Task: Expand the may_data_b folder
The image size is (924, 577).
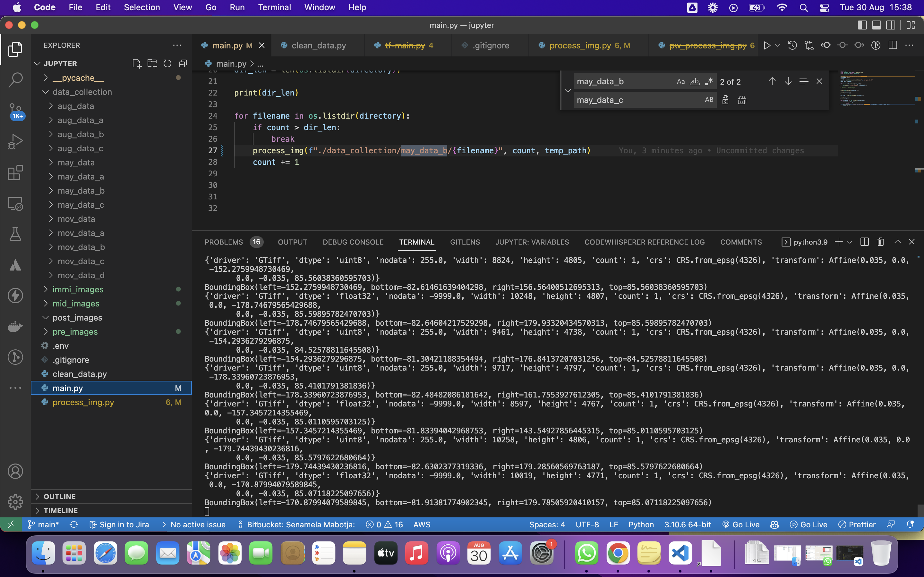Action: pyautogui.click(x=81, y=191)
